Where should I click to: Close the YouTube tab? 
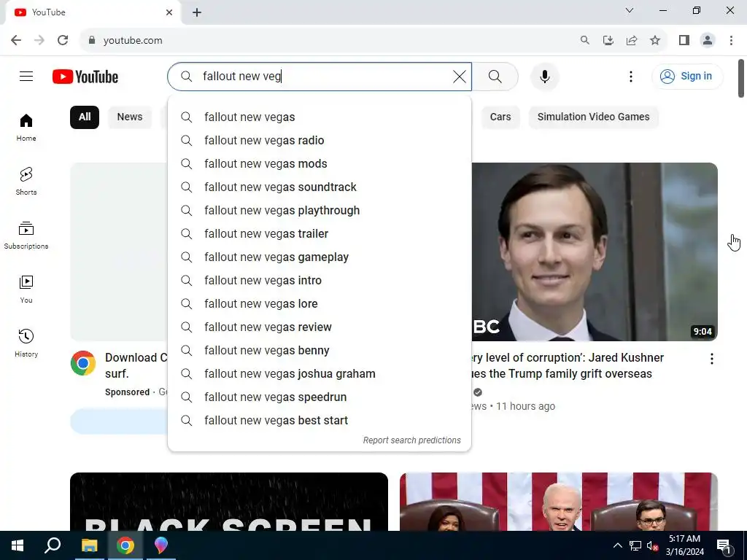(x=169, y=12)
